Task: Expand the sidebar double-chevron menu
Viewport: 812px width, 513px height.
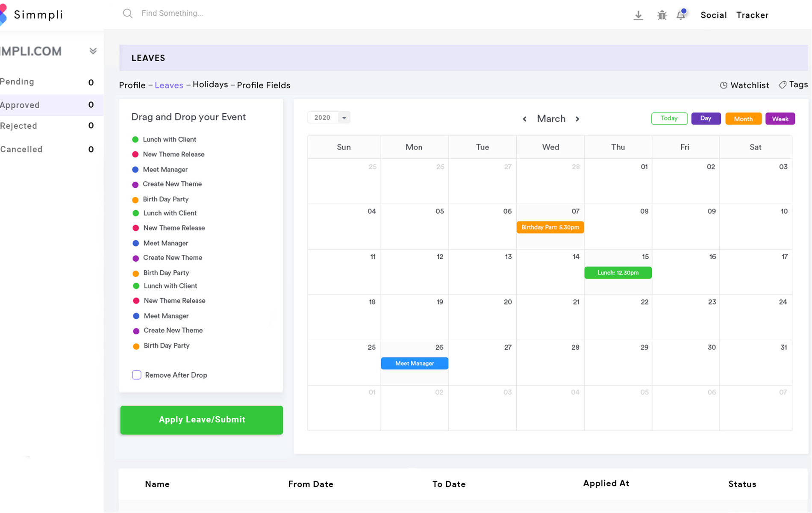Action: [x=93, y=51]
